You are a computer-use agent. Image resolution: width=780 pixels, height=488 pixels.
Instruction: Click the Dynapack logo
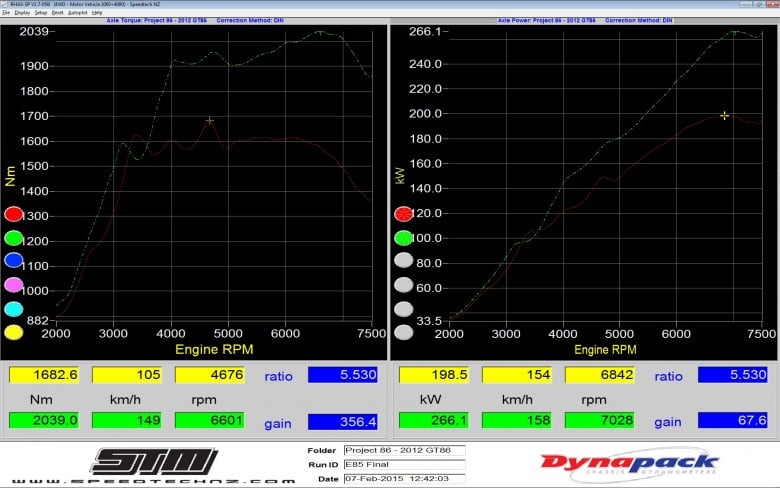point(629,465)
